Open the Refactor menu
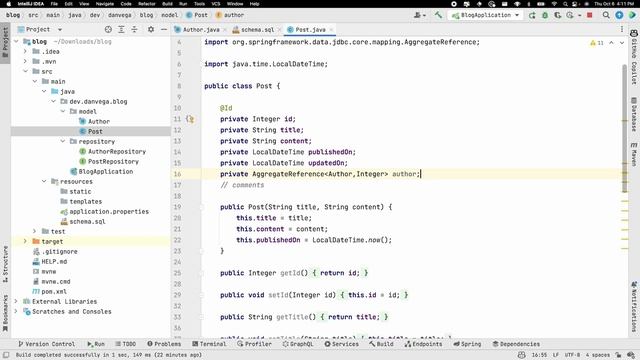 [x=147, y=4]
